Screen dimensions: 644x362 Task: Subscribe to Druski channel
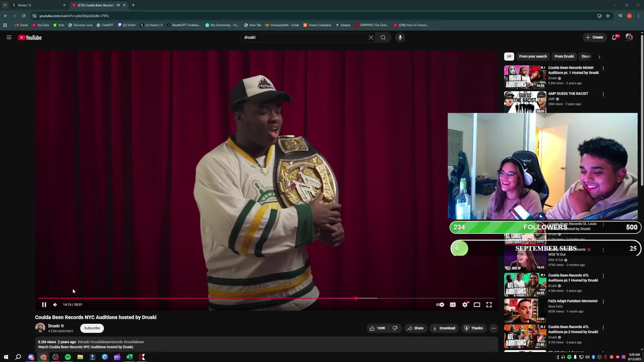coord(92,328)
